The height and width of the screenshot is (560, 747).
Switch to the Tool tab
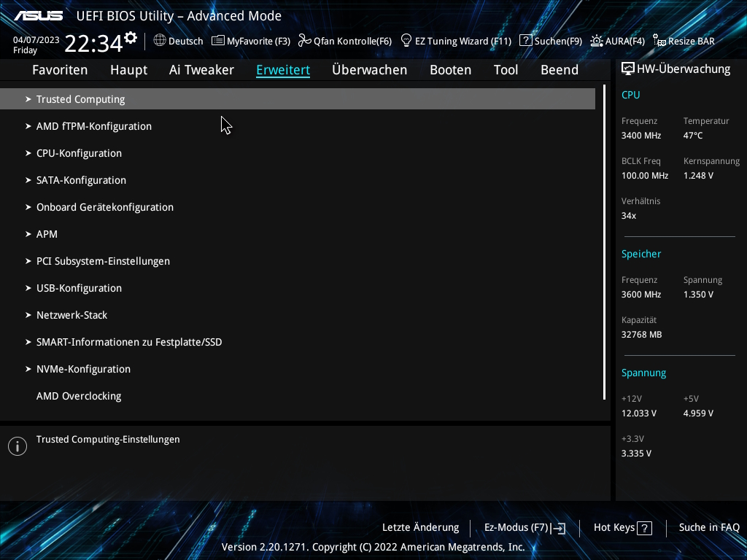(506, 70)
